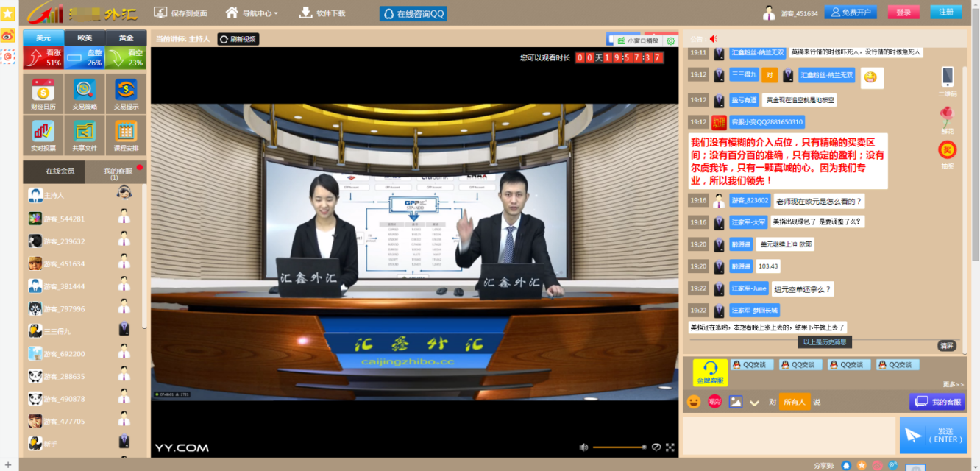Viewport: 980px width, 471px height.
Task: Click the 免费开户 free account button
Action: [851, 12]
